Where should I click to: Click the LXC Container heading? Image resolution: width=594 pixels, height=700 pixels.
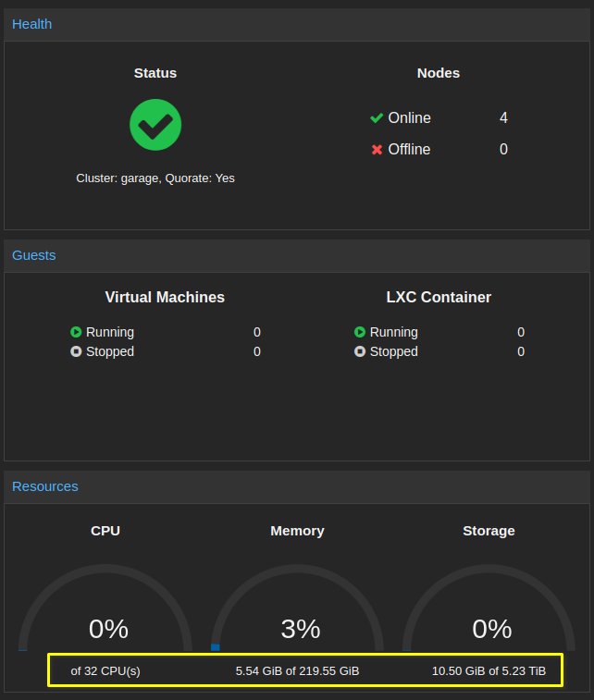pos(439,298)
